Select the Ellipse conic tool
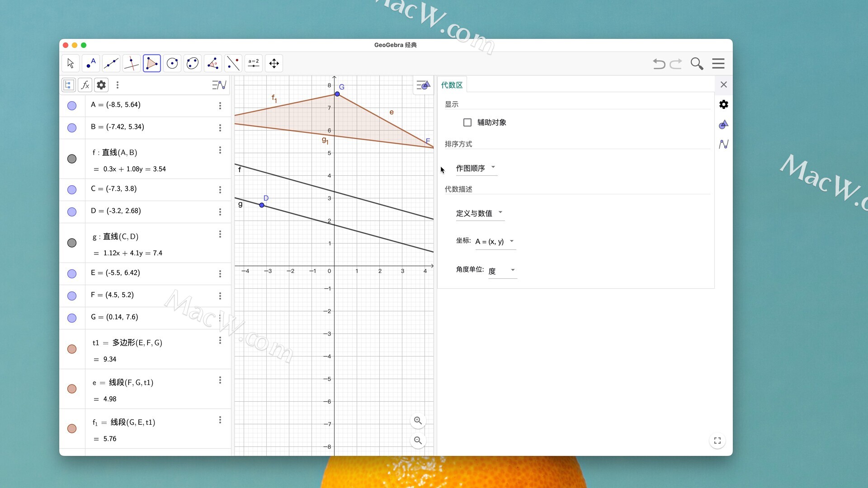Viewport: 868px width, 488px height. (x=193, y=63)
